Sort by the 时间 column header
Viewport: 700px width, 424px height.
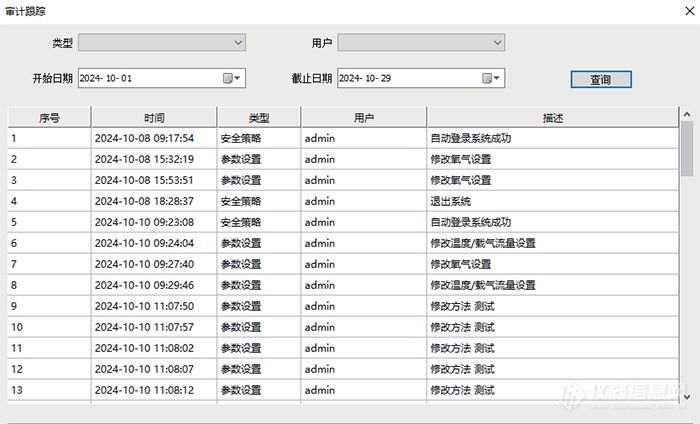[153, 118]
